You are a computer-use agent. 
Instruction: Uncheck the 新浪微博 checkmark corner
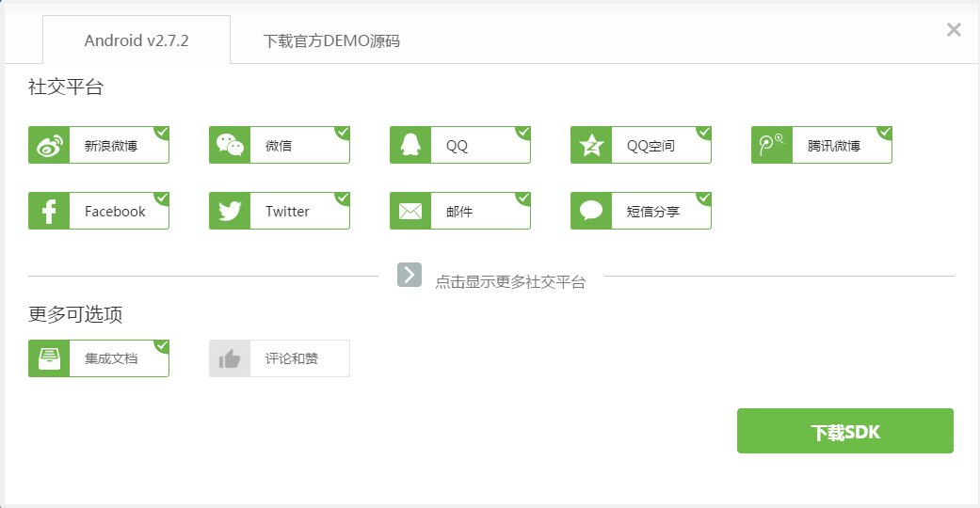(162, 133)
